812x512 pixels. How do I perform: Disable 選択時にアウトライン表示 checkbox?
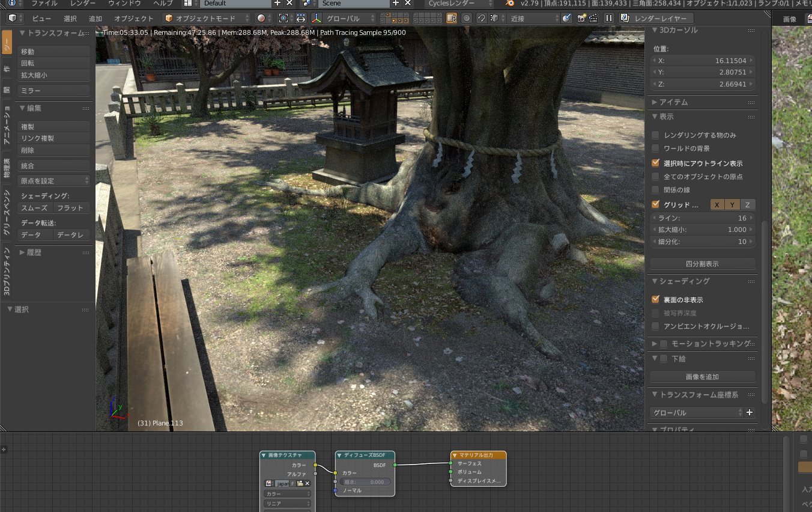[x=656, y=163]
